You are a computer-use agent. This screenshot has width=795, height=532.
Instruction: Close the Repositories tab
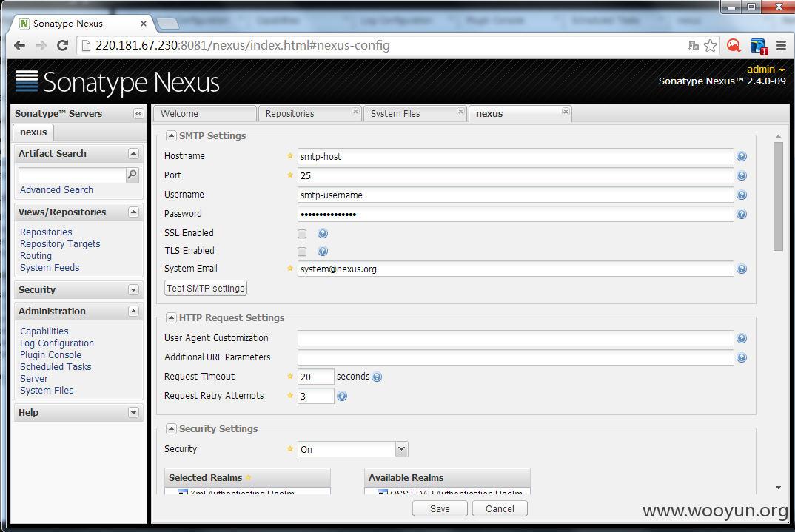click(x=355, y=112)
